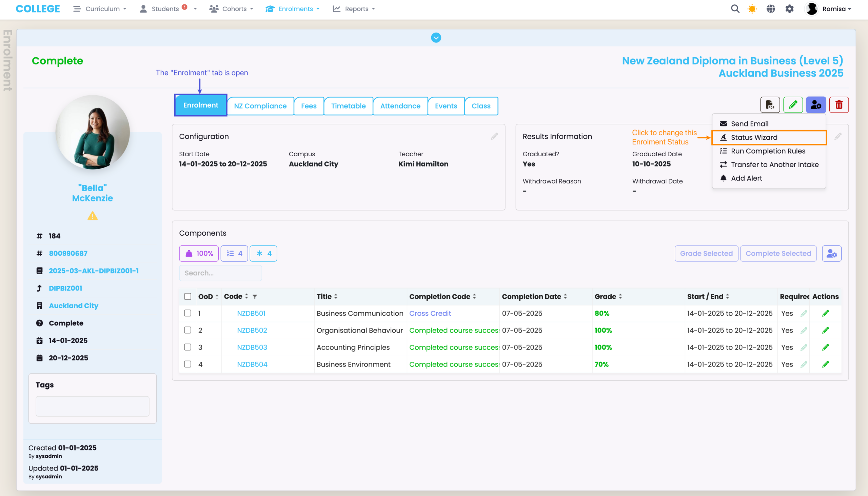Open the settings gear icon
868x496 pixels.
coord(789,9)
